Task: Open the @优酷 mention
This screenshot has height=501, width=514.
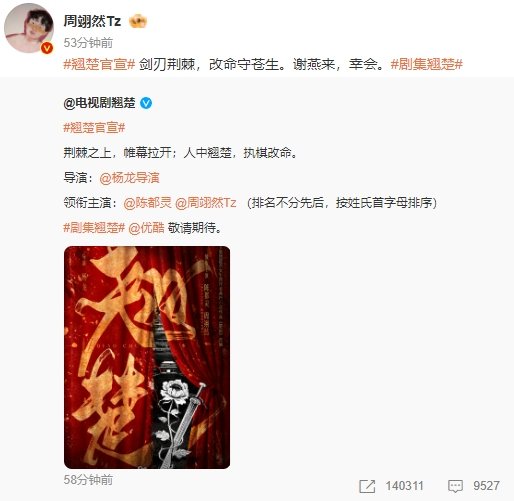Action: point(146,228)
